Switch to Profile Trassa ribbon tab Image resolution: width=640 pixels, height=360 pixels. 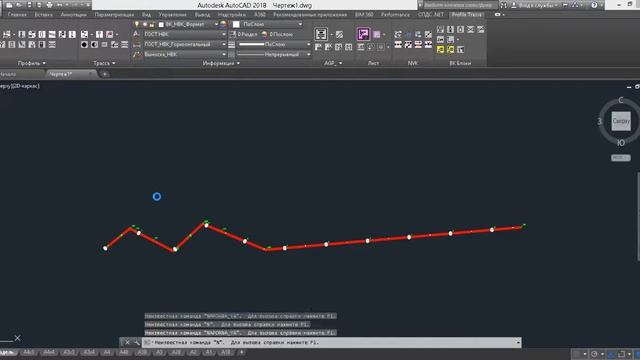pos(467,14)
